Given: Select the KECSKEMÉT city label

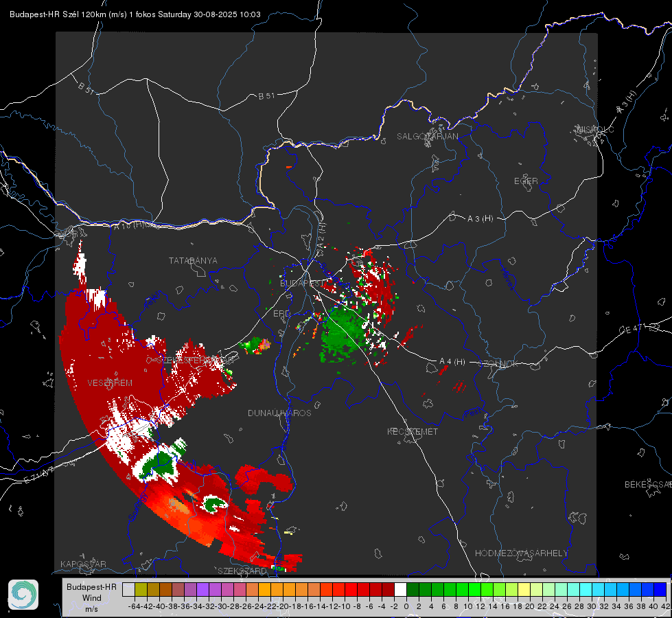Looking at the screenshot, I should point(413,431).
